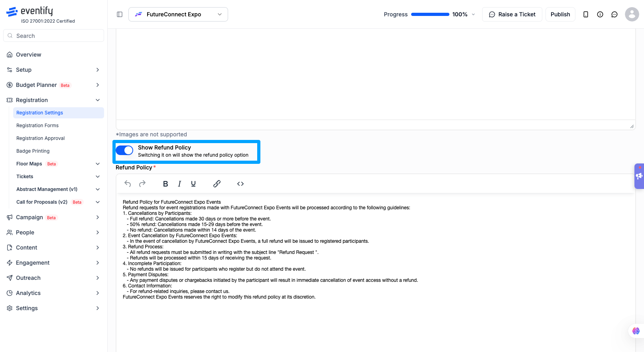Click the Budget Planner dollar icon
This screenshot has height=352, width=644.
tap(10, 85)
